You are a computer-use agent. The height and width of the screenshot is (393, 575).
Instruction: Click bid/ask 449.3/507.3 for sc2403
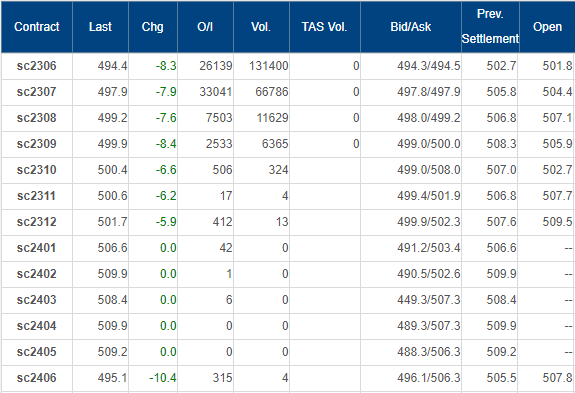pyautogui.click(x=429, y=300)
